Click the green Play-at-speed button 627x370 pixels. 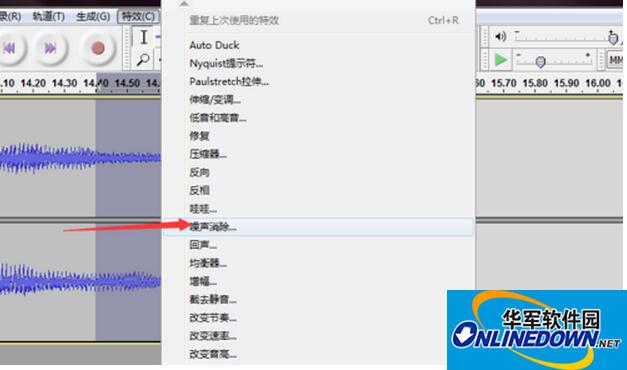500,60
